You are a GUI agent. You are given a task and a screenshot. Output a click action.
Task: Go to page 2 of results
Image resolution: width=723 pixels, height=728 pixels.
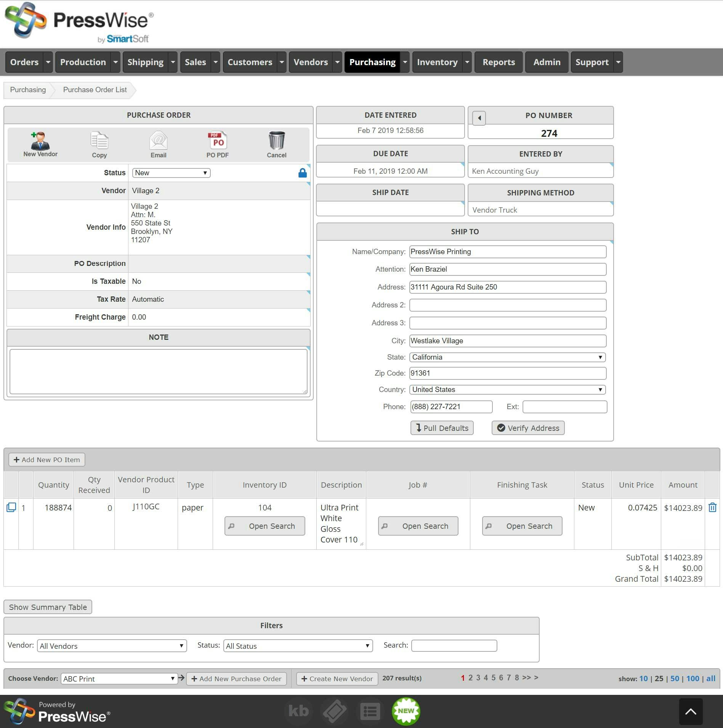coord(470,678)
